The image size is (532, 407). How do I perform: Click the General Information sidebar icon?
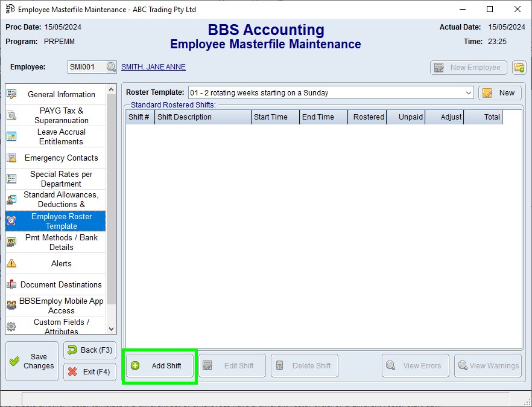11,94
